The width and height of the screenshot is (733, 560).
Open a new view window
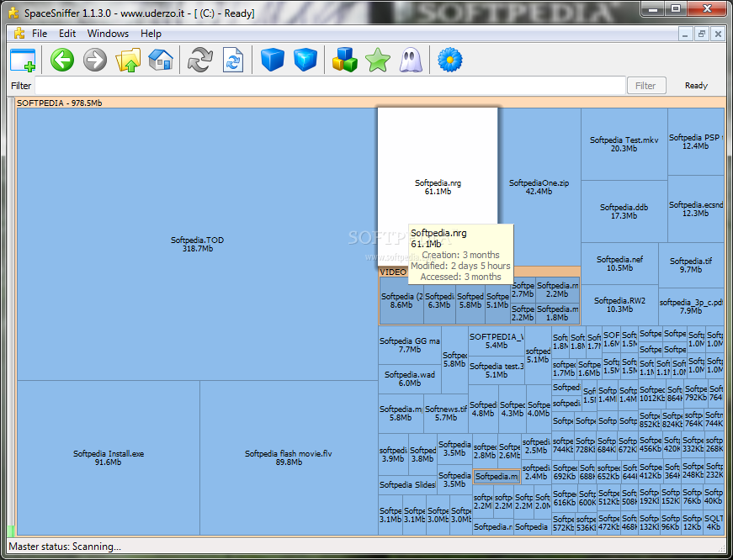point(23,60)
